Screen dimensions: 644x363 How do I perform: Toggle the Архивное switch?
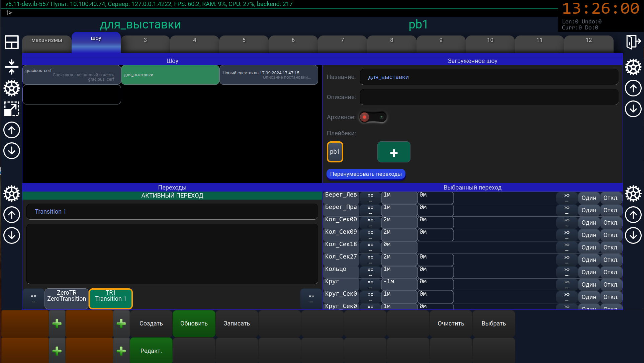tap(373, 117)
